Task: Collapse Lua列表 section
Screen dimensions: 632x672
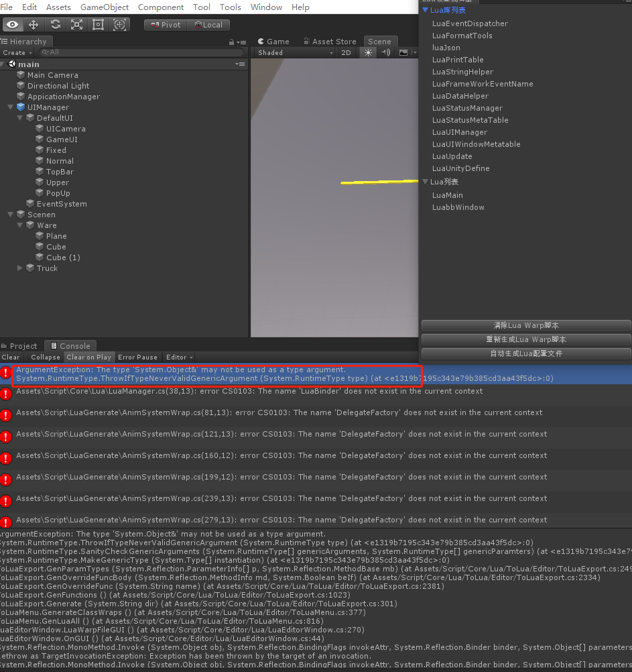Action: click(425, 182)
